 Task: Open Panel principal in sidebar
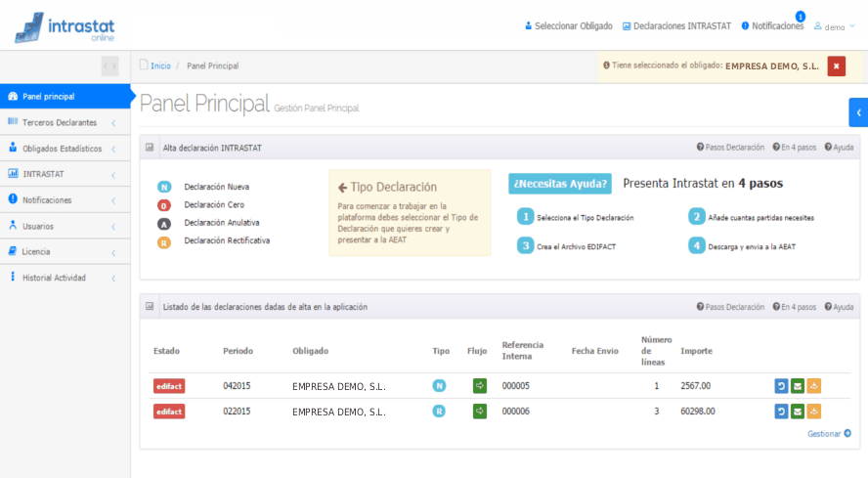(x=65, y=97)
